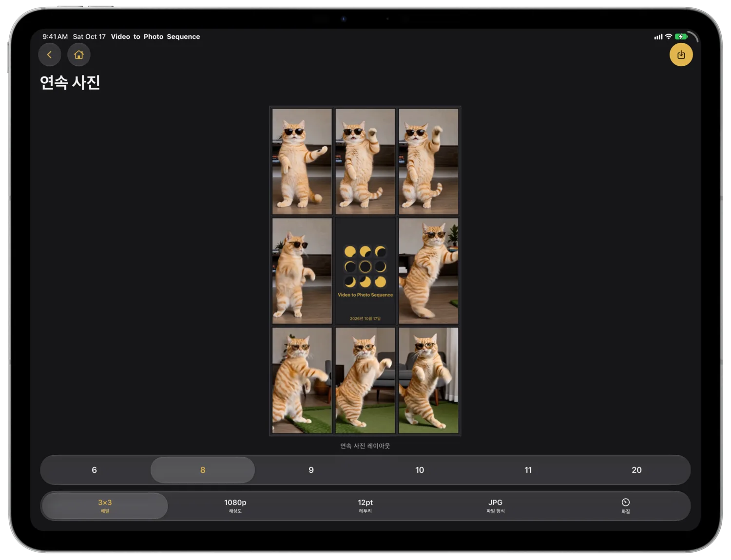Select frame count 8
Image resolution: width=731 pixels, height=560 pixels.
pos(203,470)
